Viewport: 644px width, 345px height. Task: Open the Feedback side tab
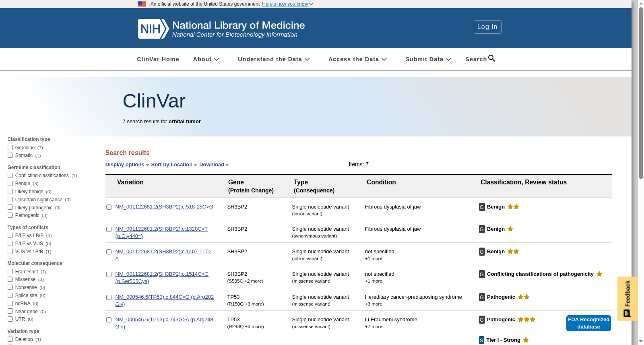(627, 298)
